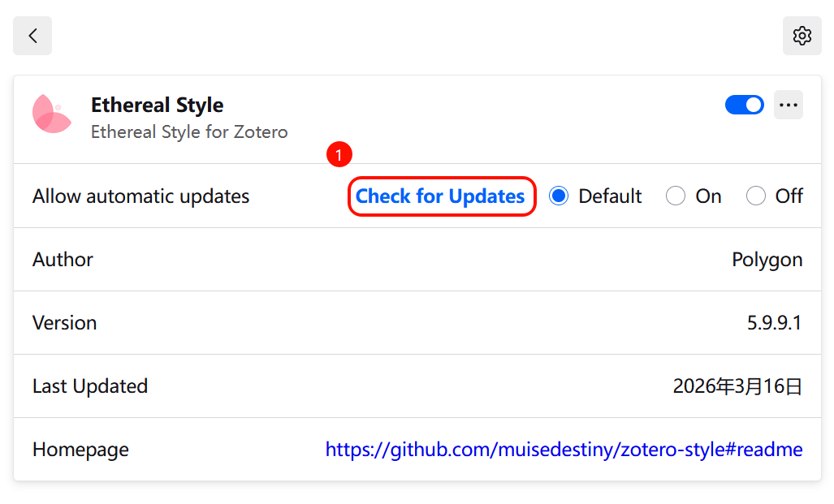Image resolution: width=834 pixels, height=504 pixels.
Task: Open the gear tools menu
Action: [802, 36]
